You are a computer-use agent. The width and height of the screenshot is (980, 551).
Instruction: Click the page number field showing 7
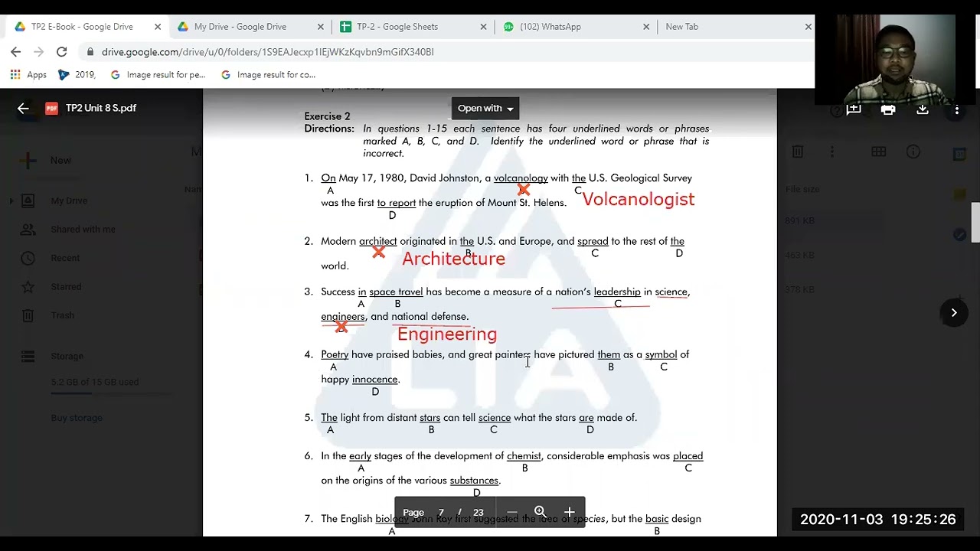point(441,513)
